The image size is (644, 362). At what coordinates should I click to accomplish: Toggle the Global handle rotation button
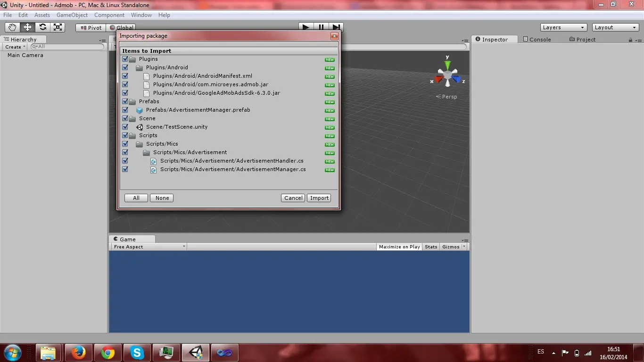coord(121,27)
